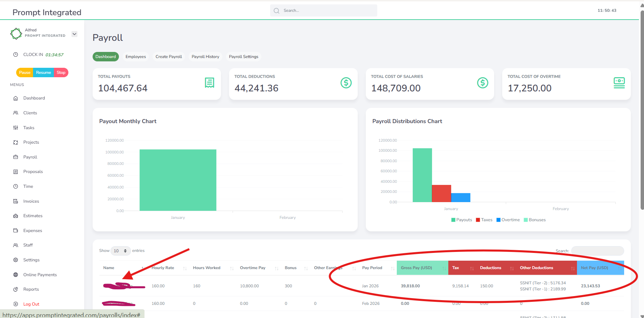This screenshot has height=318, width=644.
Task: Click the Total Payouts receipt icon
Action: click(210, 83)
